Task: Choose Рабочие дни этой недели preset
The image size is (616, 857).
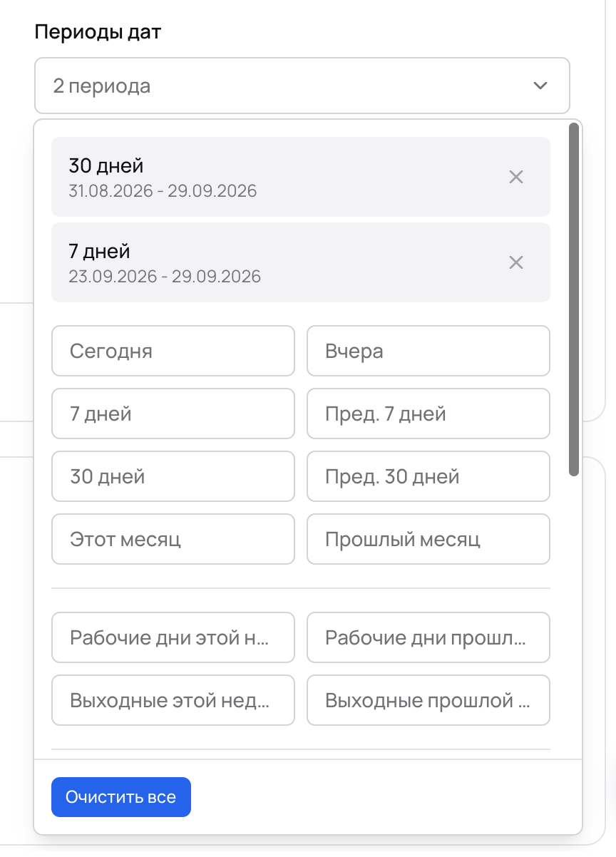Action: pyautogui.click(x=173, y=637)
